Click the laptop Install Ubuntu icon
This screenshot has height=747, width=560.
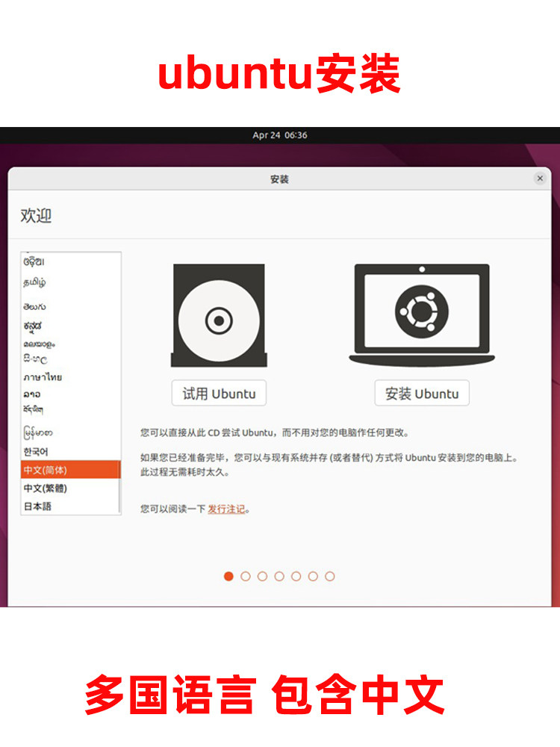[422, 315]
